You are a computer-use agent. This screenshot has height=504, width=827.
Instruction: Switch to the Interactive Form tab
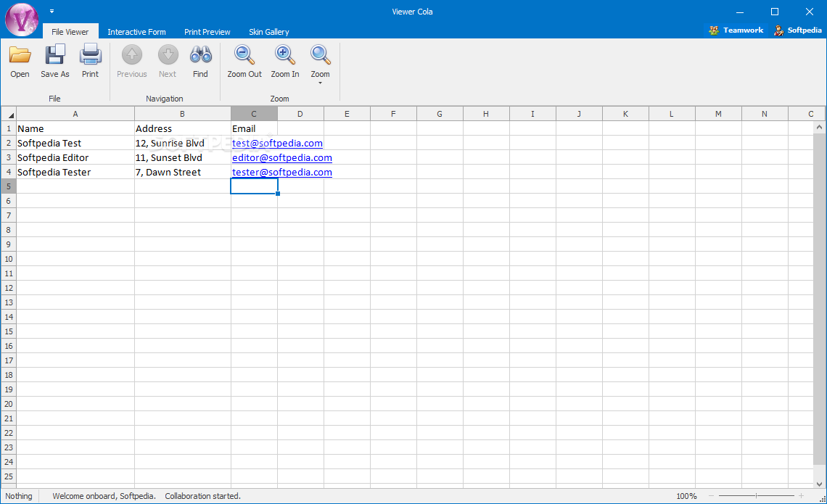tap(136, 32)
